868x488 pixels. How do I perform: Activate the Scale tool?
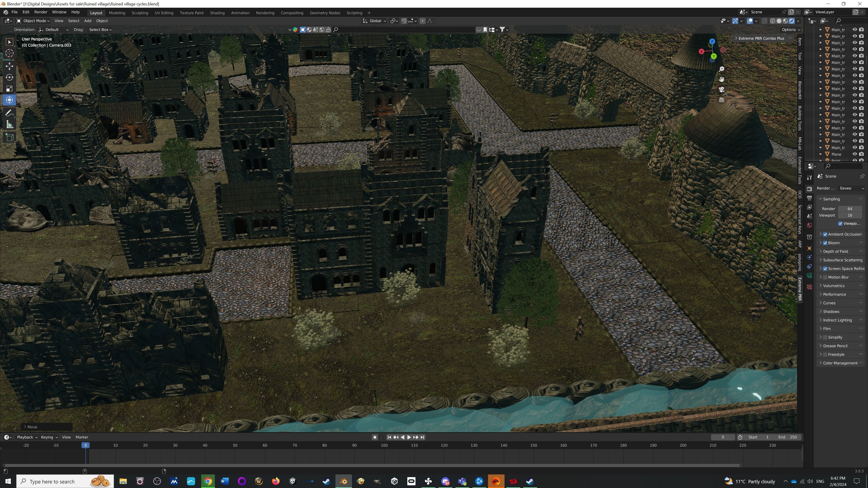coord(9,89)
